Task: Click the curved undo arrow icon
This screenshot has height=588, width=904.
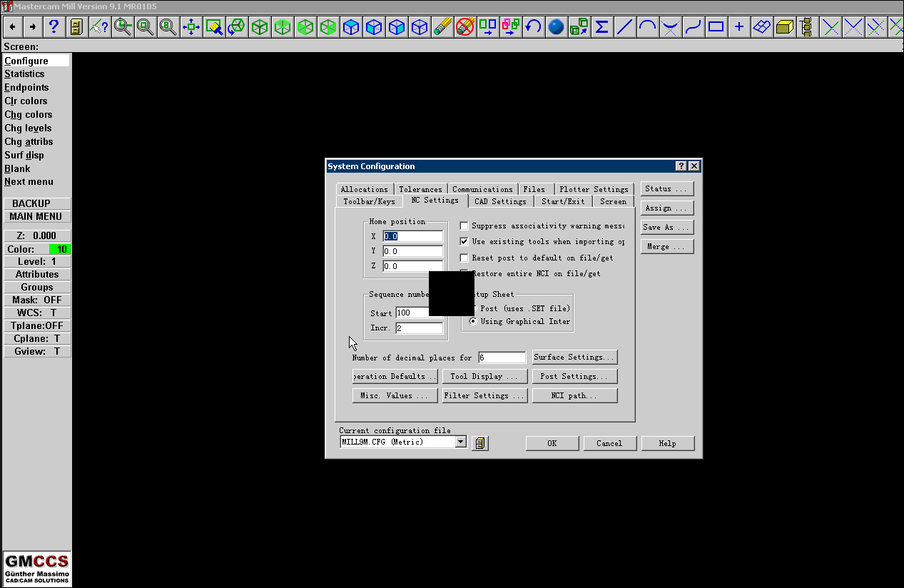Action: [533, 27]
